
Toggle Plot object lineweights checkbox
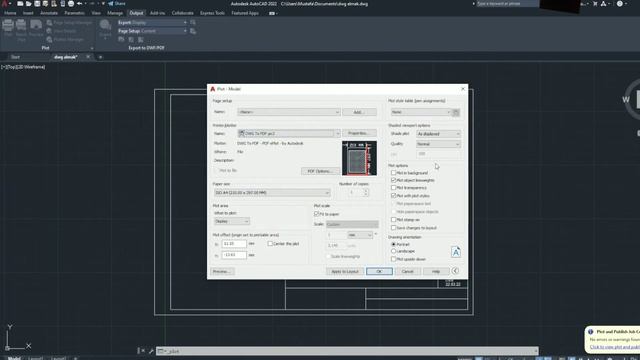(393, 180)
